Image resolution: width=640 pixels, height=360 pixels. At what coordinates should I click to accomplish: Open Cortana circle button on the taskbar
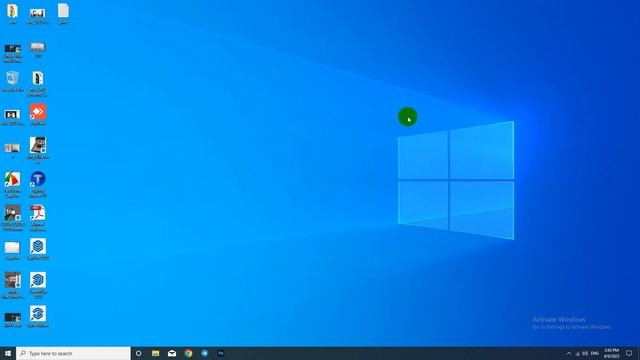139,353
